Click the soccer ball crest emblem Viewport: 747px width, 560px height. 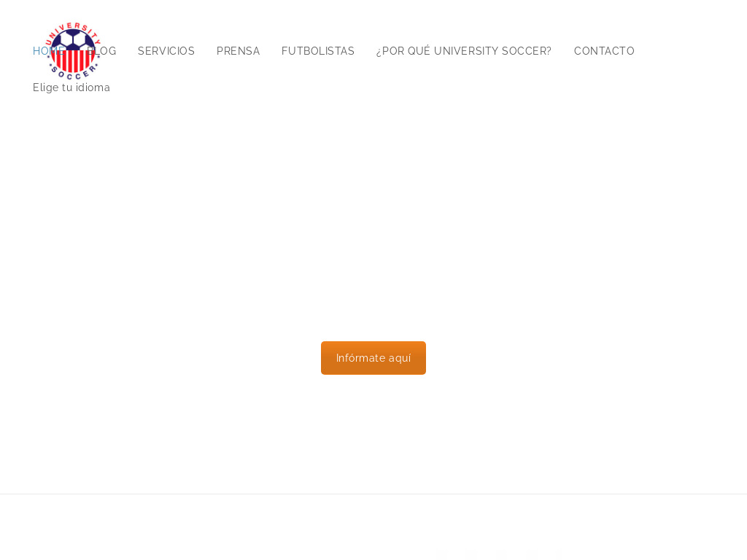pos(73,66)
